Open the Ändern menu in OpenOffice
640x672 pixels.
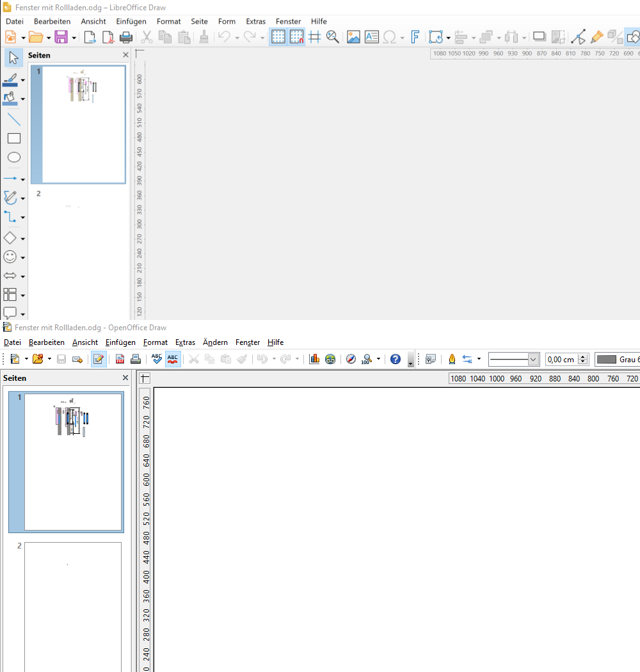tap(215, 342)
